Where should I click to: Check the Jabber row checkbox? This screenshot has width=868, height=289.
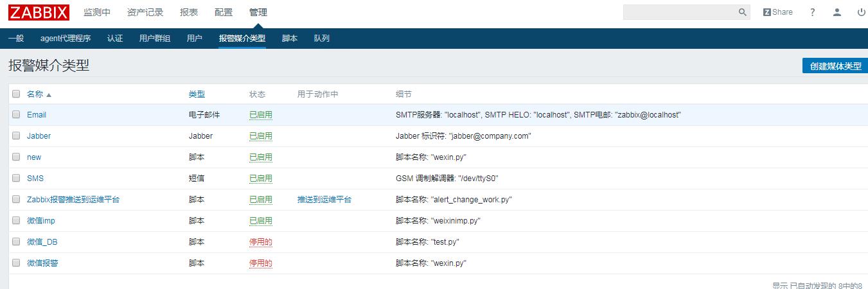coord(16,136)
